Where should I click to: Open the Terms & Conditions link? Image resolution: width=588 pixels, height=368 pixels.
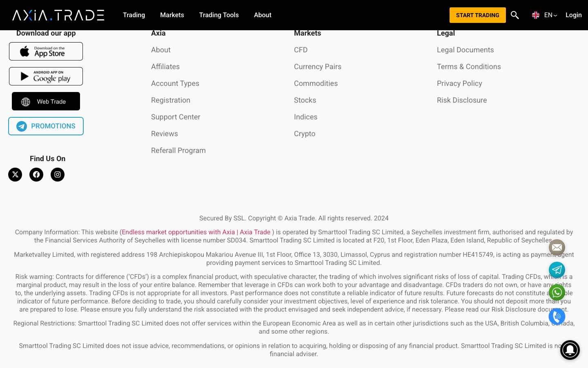point(469,67)
